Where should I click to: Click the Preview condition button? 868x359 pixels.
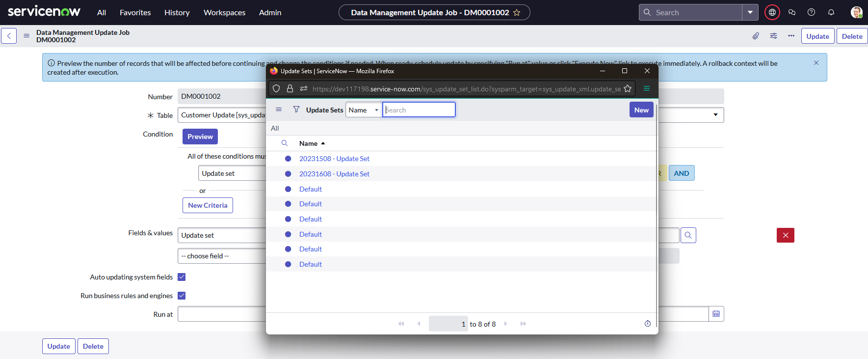pos(200,137)
